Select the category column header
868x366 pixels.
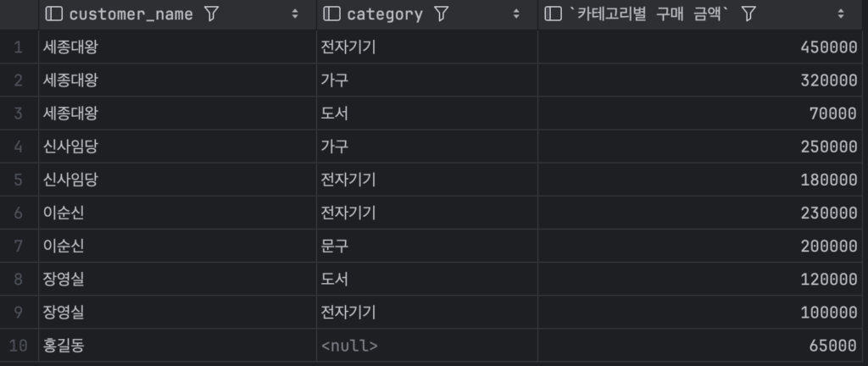pos(385,14)
